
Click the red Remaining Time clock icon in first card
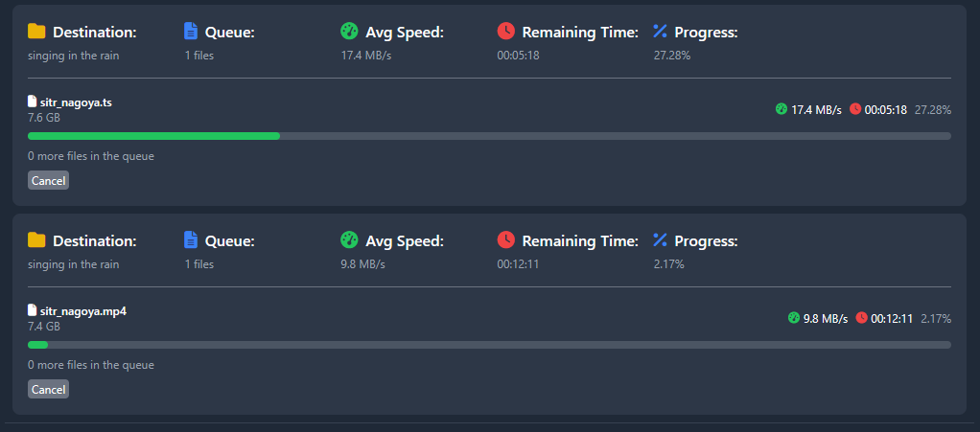point(505,32)
